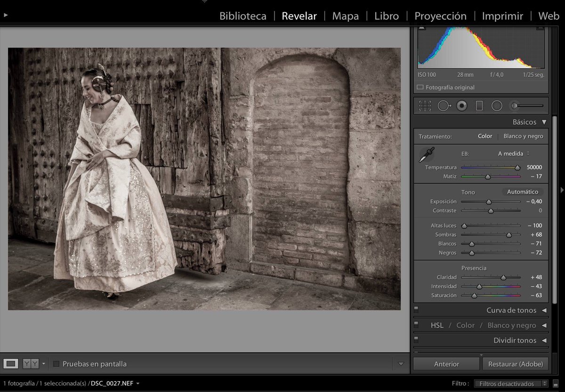Open the Filtro dropdown showing Filtros desactivados

point(511,384)
